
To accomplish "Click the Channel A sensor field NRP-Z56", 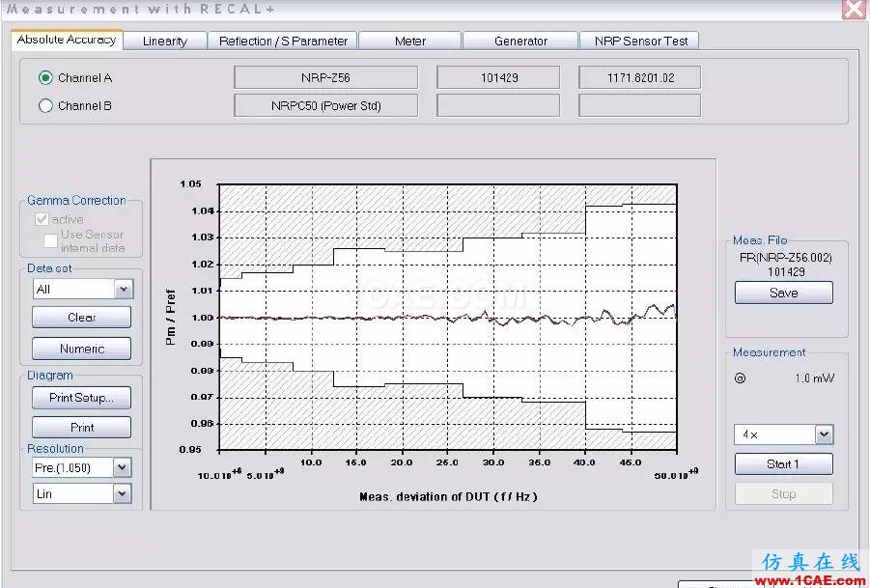I will (325, 77).
